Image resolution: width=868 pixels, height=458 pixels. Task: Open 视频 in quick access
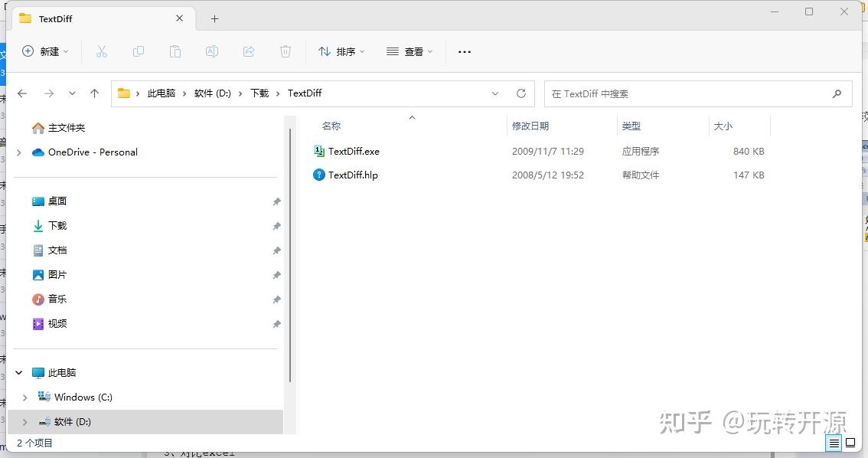(x=57, y=324)
